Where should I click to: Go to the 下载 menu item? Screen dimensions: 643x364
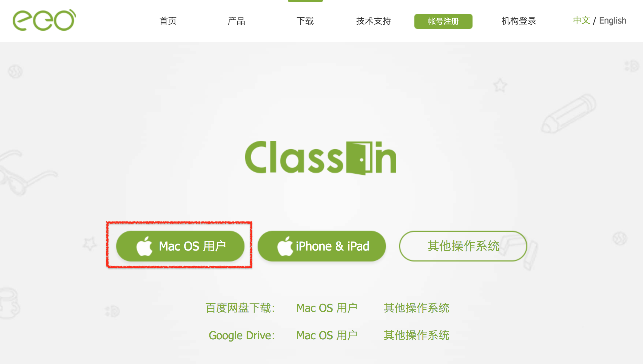(305, 21)
